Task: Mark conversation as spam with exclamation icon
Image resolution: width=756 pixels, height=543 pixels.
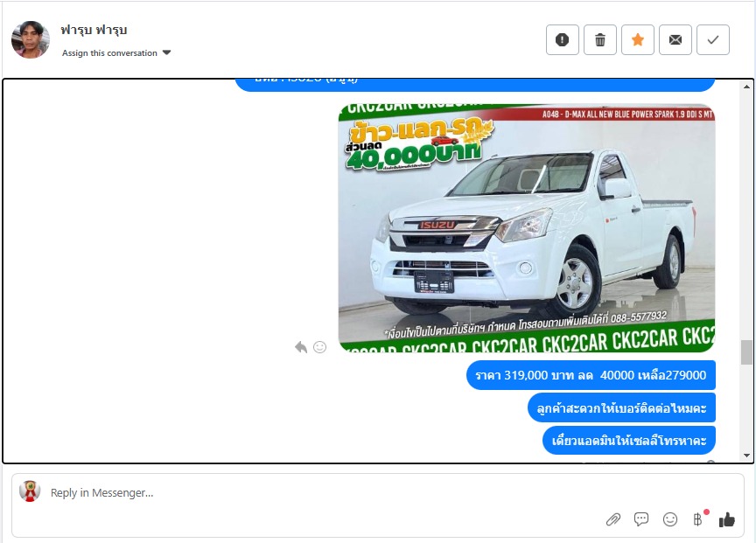Action: pos(563,39)
